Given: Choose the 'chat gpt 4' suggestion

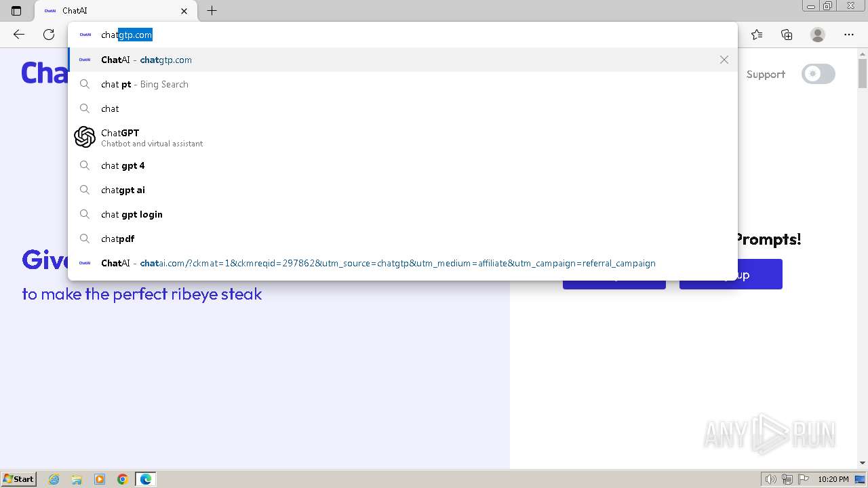Looking at the screenshot, I should (x=403, y=165).
